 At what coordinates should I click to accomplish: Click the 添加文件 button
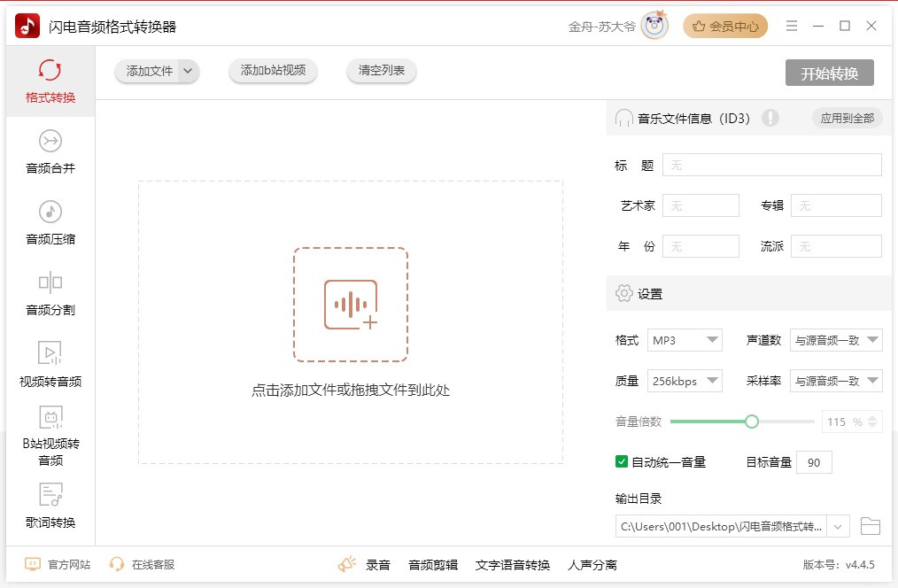[x=149, y=71]
